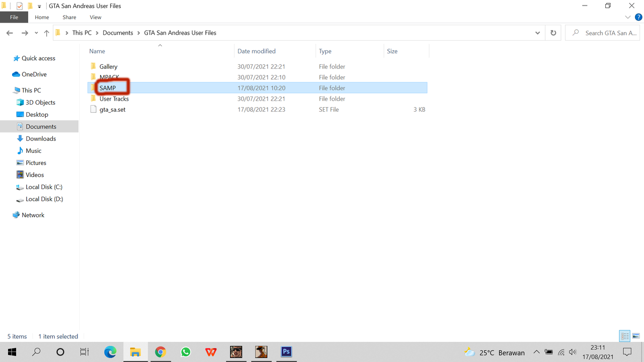Launch Microsoft Edge from the taskbar
The width and height of the screenshot is (644, 362).
pyautogui.click(x=110, y=352)
